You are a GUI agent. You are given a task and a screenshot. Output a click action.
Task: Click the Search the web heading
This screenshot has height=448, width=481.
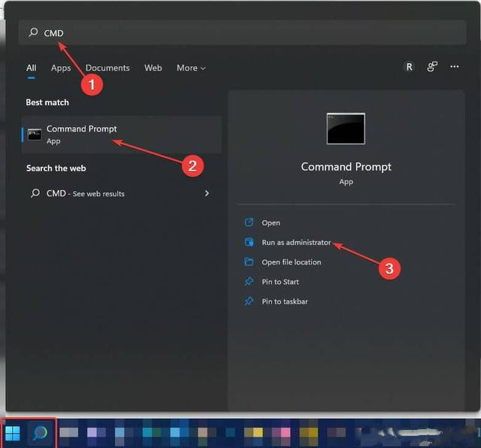(x=56, y=168)
